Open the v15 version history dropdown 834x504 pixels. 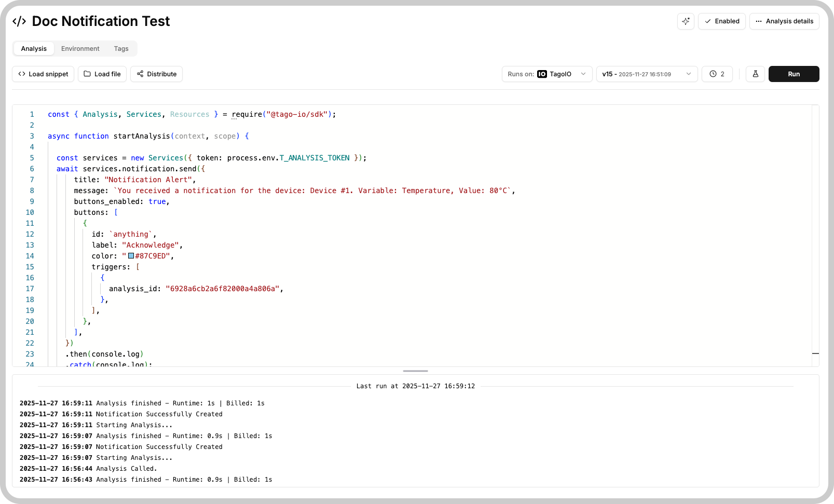tap(647, 74)
